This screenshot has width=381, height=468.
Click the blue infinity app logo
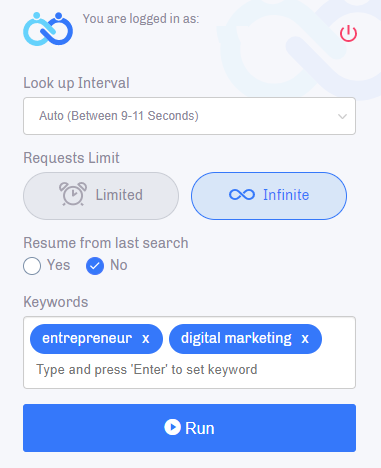[48, 29]
